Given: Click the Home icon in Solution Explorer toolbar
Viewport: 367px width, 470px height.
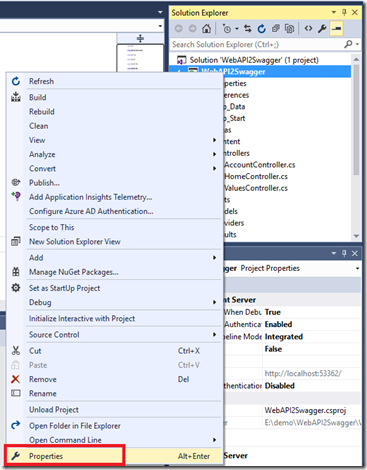Looking at the screenshot, I should (x=206, y=29).
